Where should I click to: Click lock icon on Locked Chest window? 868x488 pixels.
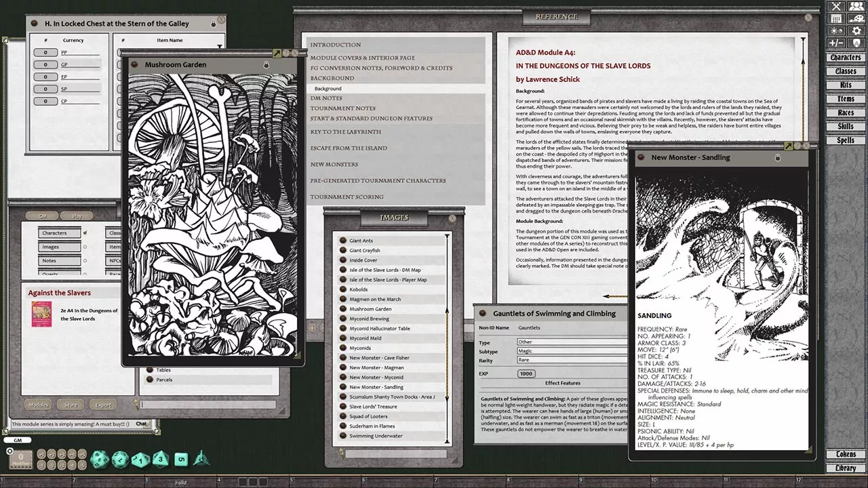coord(213,23)
